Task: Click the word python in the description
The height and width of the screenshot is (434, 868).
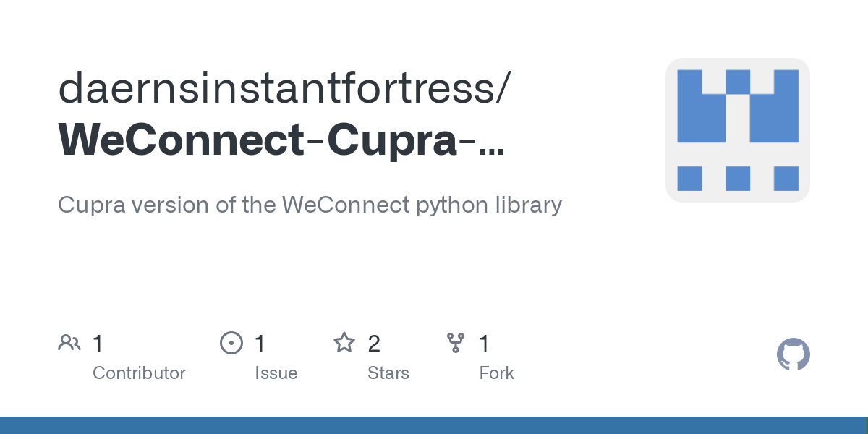Action: (x=447, y=205)
